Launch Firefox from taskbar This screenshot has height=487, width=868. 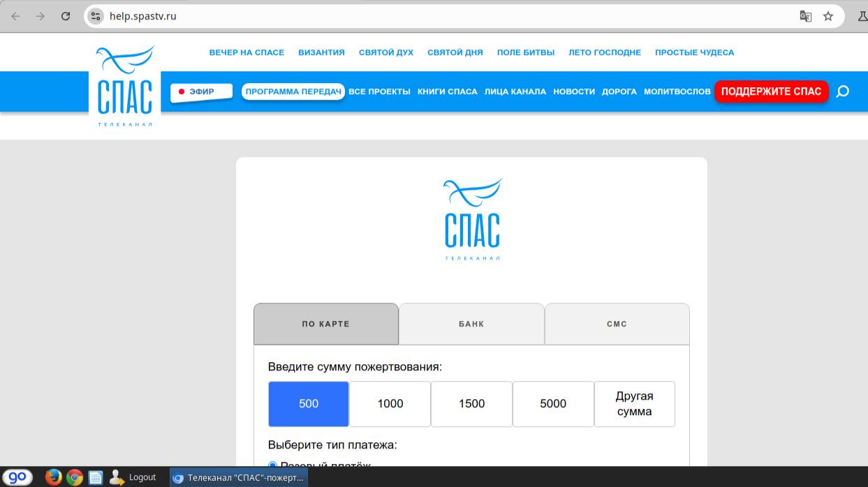54,477
